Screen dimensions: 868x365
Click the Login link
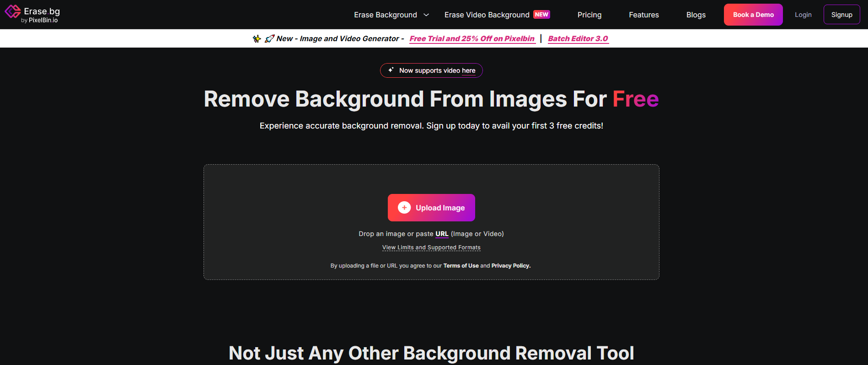pos(803,15)
